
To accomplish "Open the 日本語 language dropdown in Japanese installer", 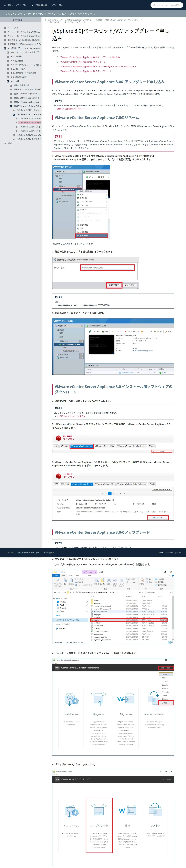I will click(167, 779).
